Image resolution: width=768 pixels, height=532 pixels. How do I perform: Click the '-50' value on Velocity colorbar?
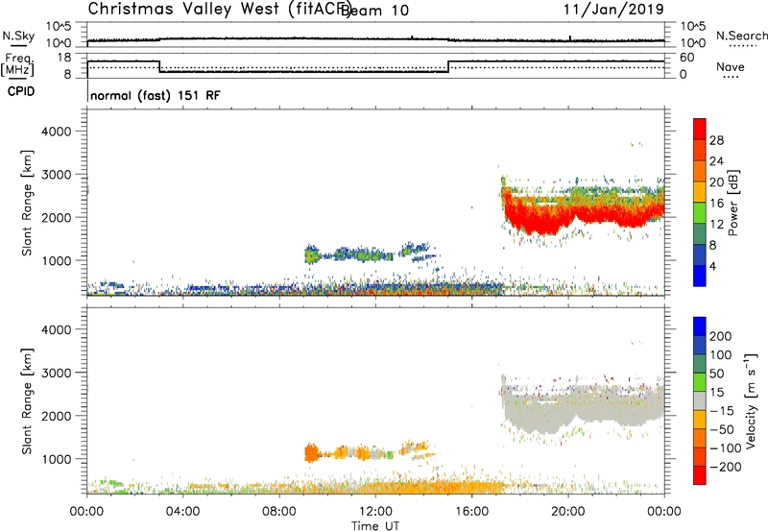point(722,429)
